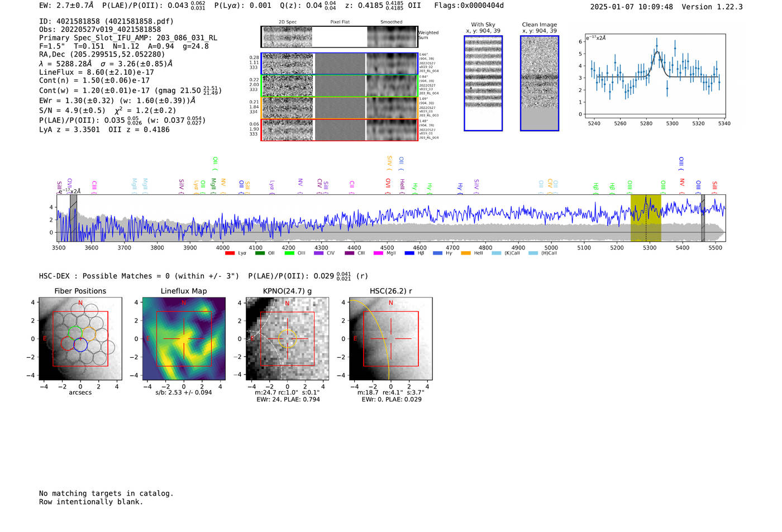
Task: Click the Row intentionally blank text
Action: pos(91,502)
